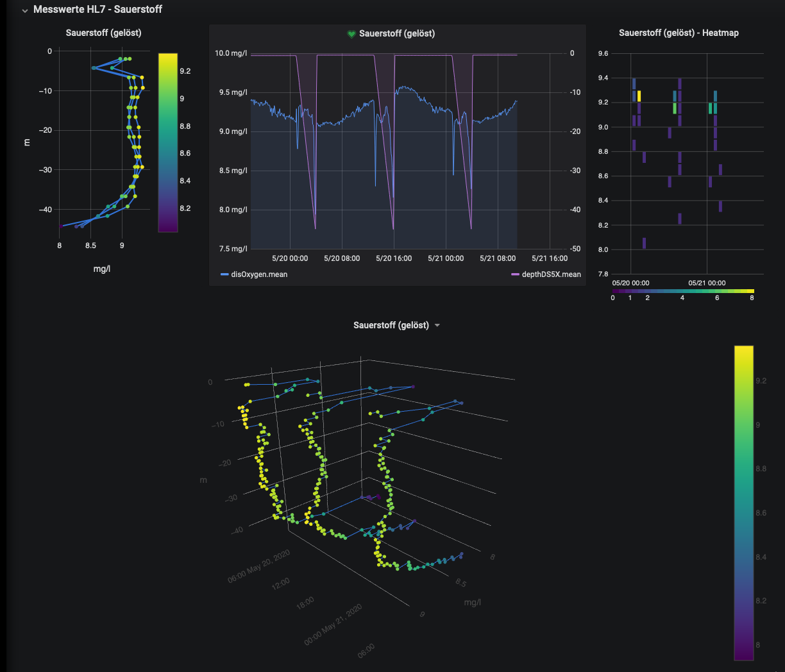This screenshot has width=785, height=672.
Task: Open the time series Sauerstoff (gelöst) title
Action: (x=397, y=33)
